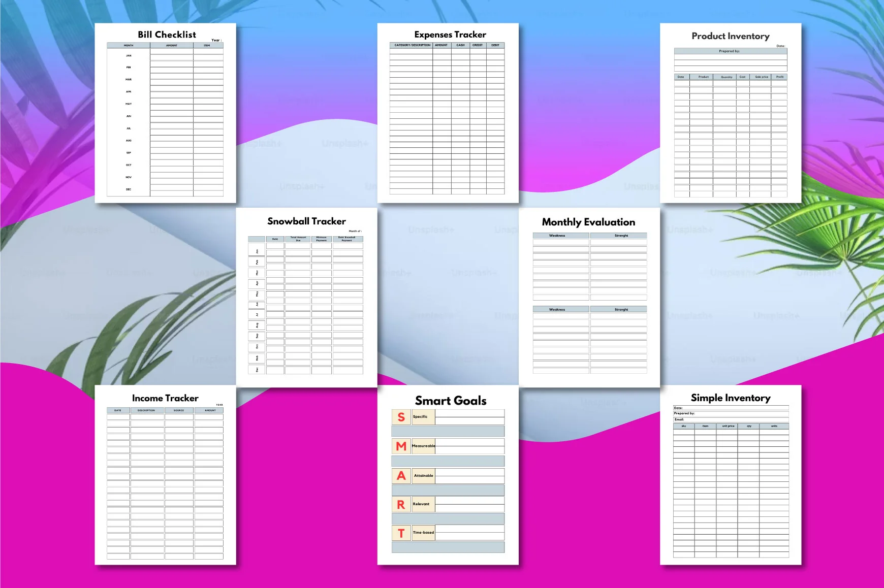Click the JAN row label in Bill Checklist
884x588 pixels.
(129, 55)
